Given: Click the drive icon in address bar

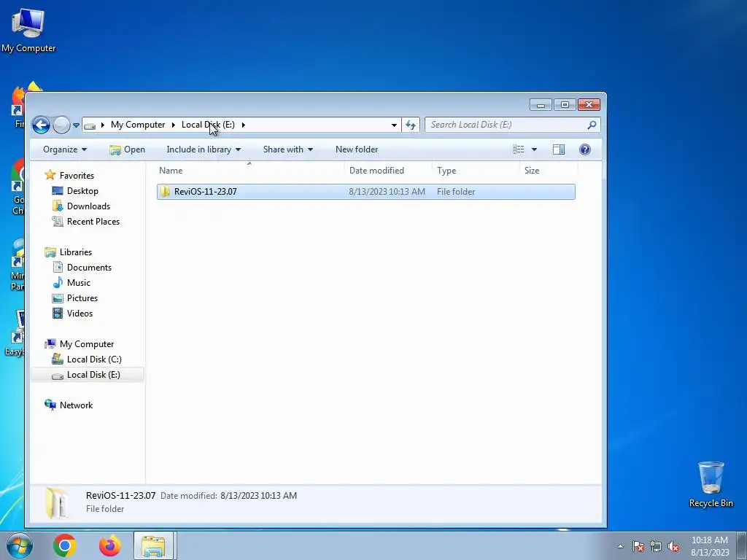Looking at the screenshot, I should pos(90,125).
